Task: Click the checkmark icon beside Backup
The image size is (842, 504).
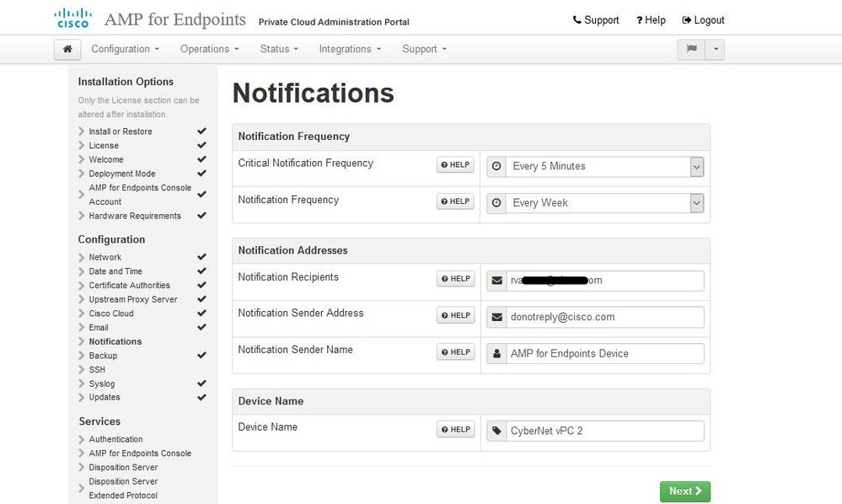Action: [x=201, y=355]
